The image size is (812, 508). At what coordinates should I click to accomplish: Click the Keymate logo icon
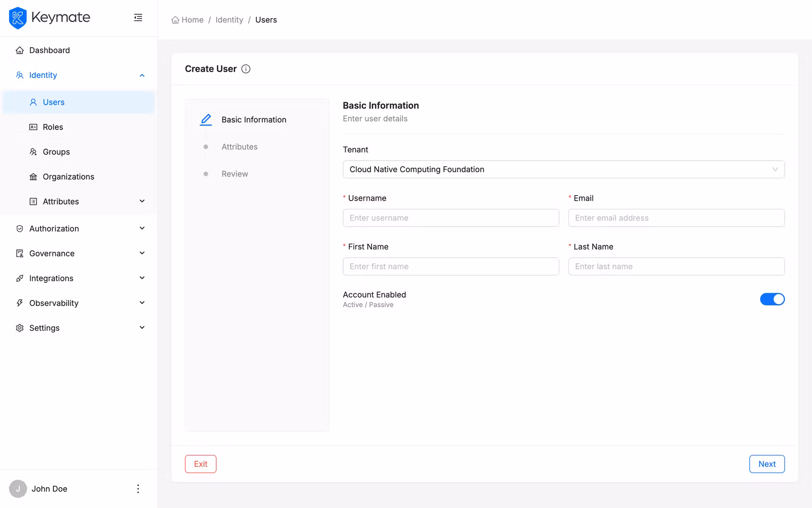(x=18, y=18)
